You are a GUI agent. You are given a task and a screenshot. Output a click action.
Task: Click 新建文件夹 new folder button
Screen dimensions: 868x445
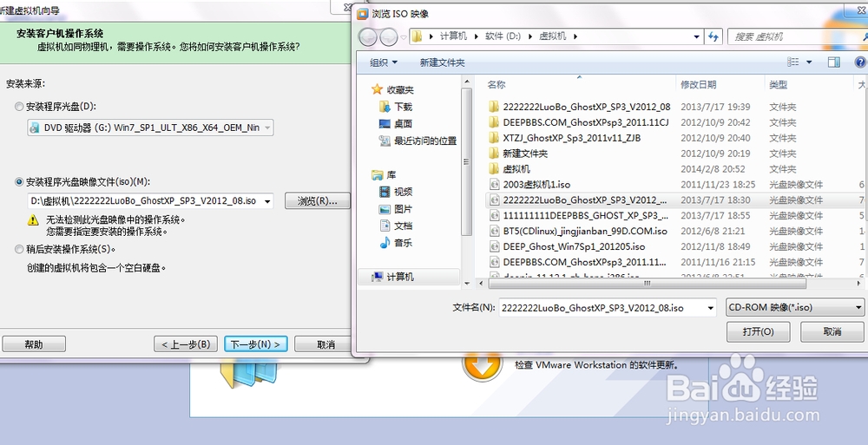click(442, 62)
